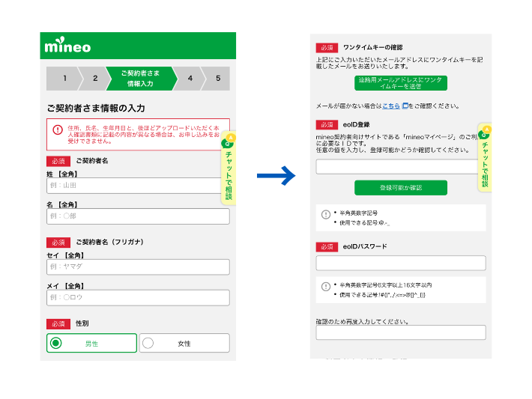Go to step 5 in progress bar
Screen dimensions: 532x399
coord(217,79)
